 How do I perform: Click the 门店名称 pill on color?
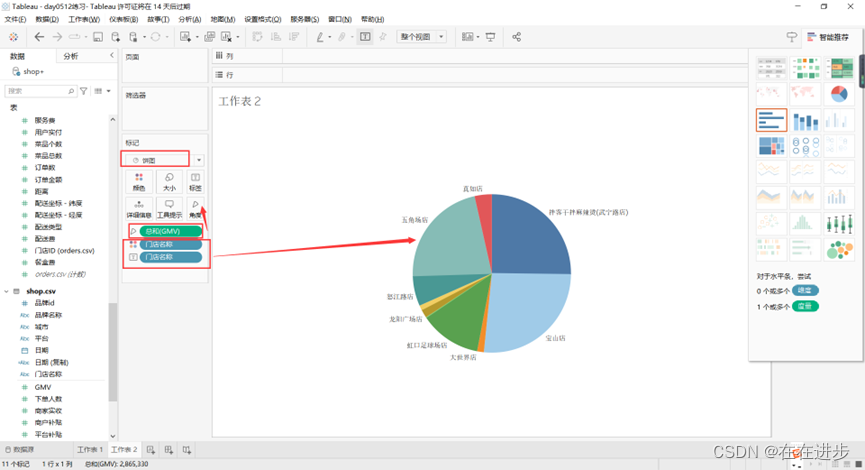(170, 244)
